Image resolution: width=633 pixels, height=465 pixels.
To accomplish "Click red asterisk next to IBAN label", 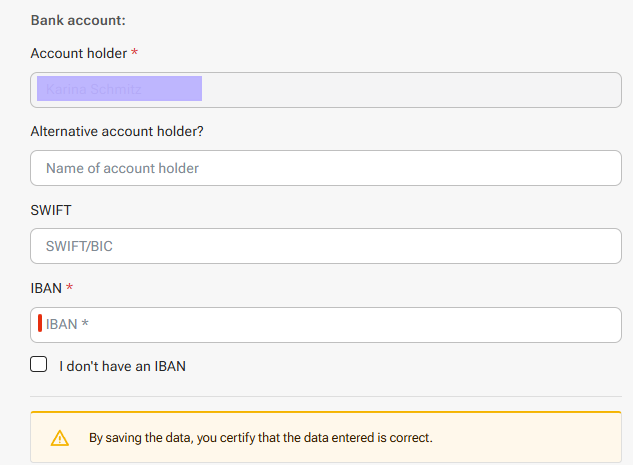I will (x=69, y=287).
